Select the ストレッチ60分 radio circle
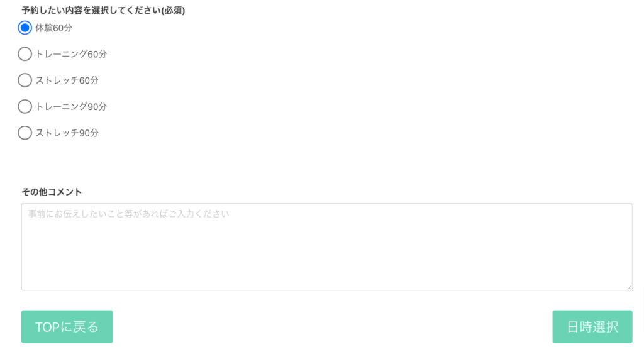 (x=25, y=80)
